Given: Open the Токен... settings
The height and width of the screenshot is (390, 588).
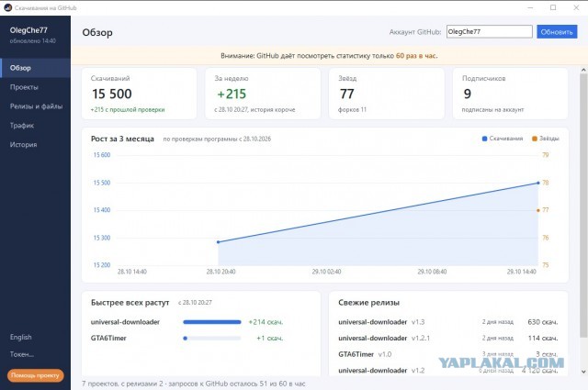Looking at the screenshot, I should pyautogui.click(x=22, y=354).
